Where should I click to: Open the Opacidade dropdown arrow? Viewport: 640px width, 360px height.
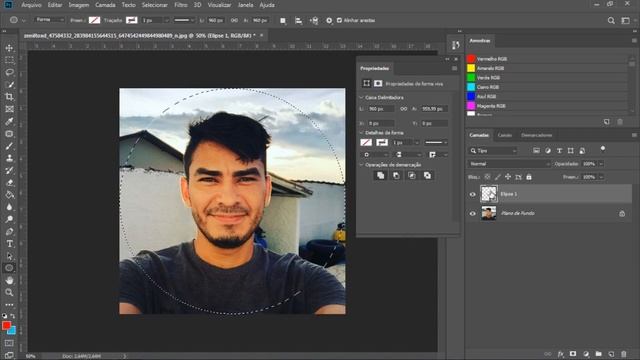[601, 164]
